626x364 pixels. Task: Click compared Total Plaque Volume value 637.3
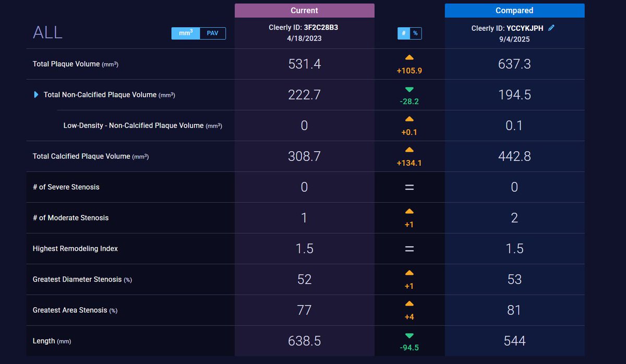tap(514, 64)
